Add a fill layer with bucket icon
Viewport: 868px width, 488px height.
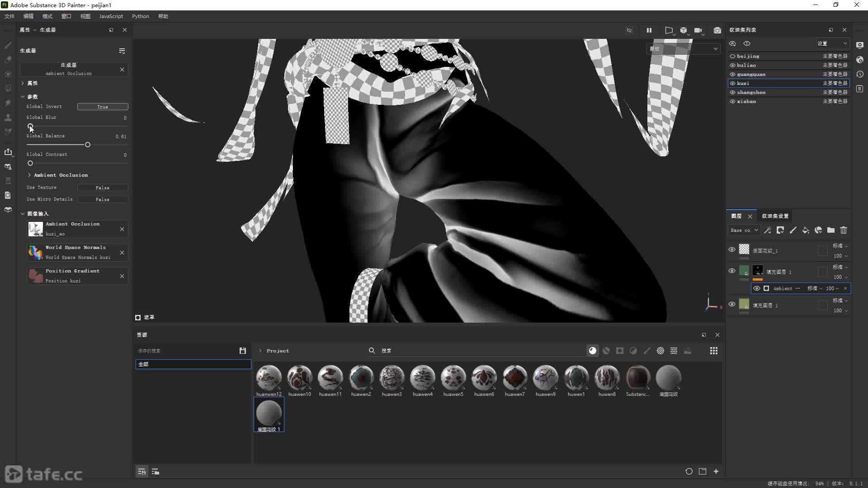(x=806, y=230)
